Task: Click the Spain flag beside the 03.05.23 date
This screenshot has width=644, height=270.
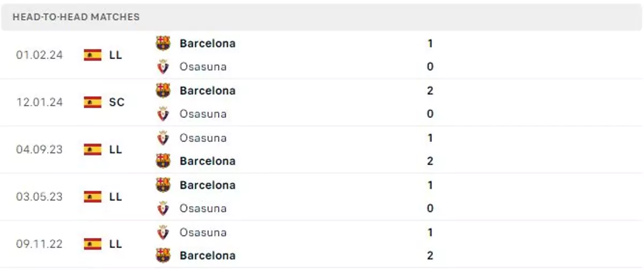Action: tap(93, 197)
